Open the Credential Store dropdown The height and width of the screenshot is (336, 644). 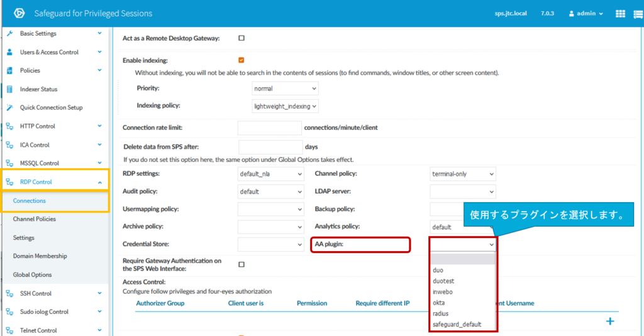coord(270,244)
